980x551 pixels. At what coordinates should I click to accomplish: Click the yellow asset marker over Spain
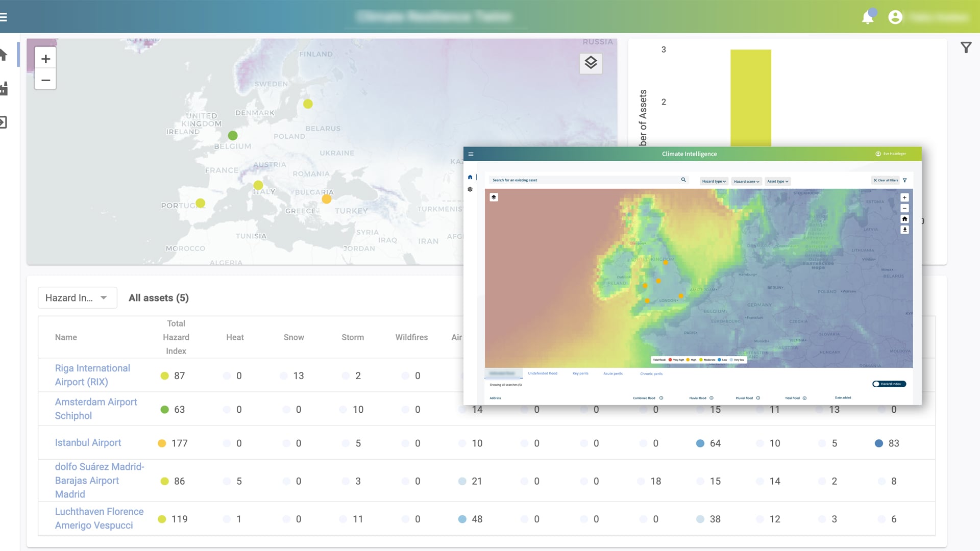[x=201, y=203]
